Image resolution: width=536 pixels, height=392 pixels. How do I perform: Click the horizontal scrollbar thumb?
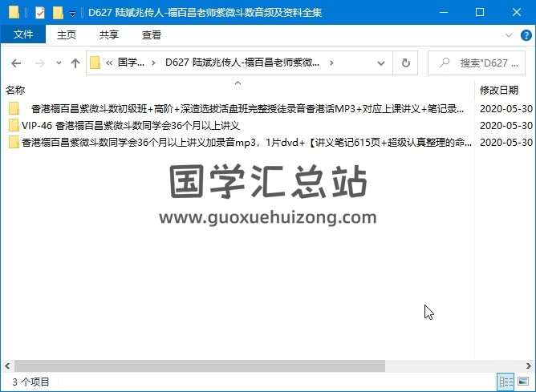click(x=200, y=366)
